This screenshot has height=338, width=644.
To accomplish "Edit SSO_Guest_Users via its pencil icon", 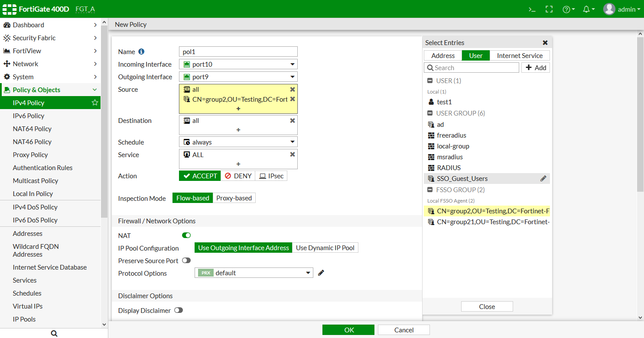I will click(543, 178).
